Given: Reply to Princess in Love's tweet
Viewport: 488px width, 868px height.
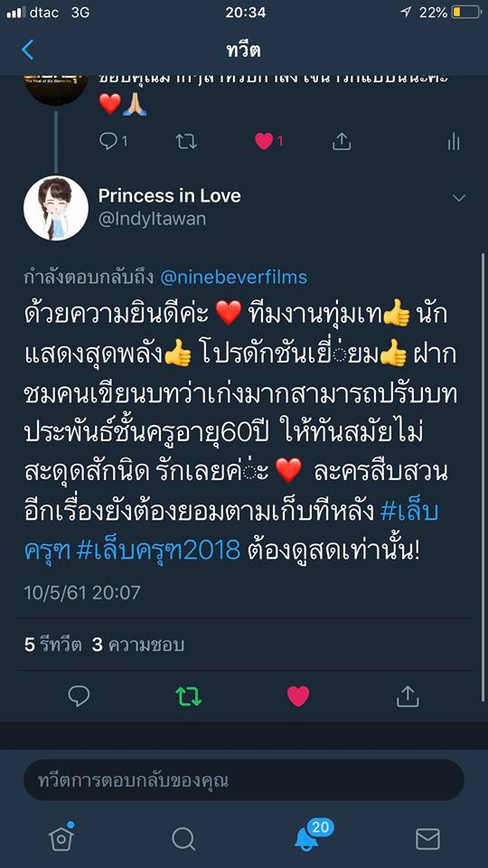Looking at the screenshot, I should click(79, 696).
